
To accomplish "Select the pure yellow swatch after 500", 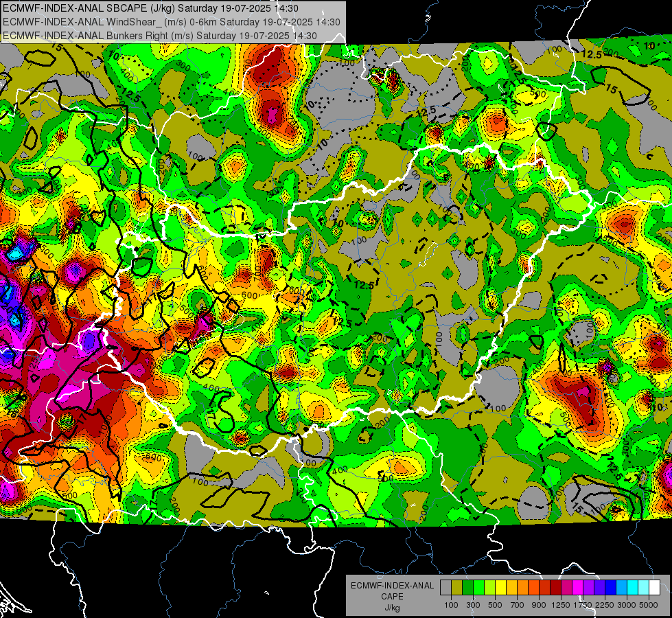I will 500,587.
